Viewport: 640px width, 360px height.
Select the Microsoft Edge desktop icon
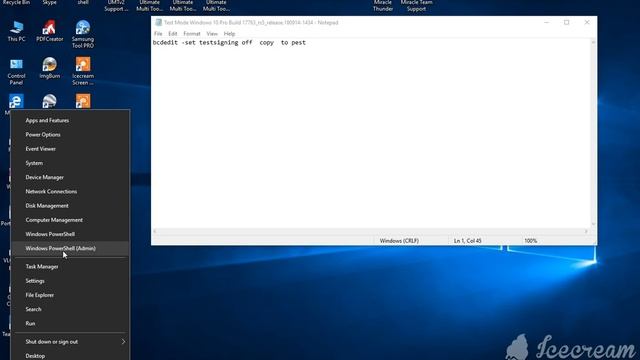(x=16, y=101)
